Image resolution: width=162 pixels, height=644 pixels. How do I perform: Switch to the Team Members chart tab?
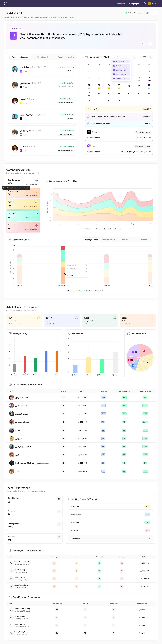tap(108, 240)
